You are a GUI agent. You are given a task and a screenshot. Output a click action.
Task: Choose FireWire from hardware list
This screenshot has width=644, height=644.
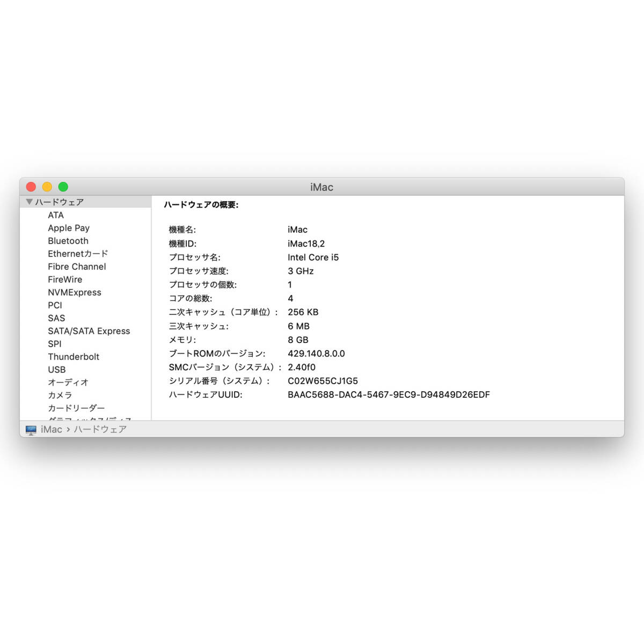click(x=65, y=280)
